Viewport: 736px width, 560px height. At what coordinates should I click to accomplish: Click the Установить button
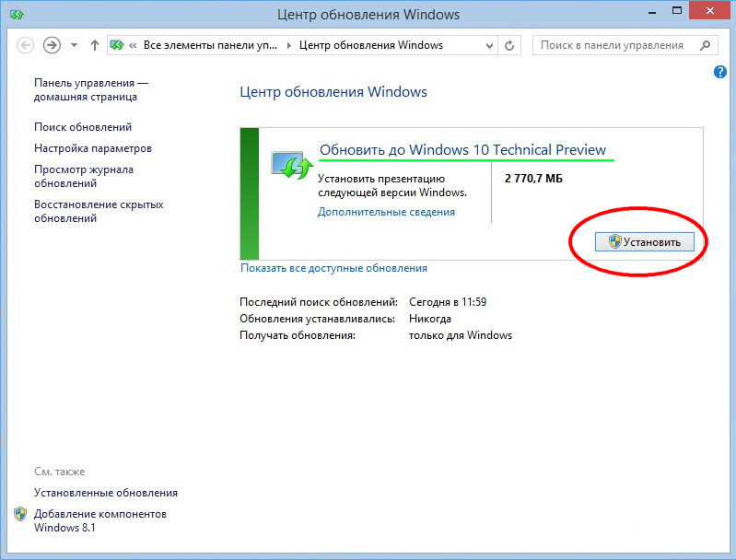[645, 241]
